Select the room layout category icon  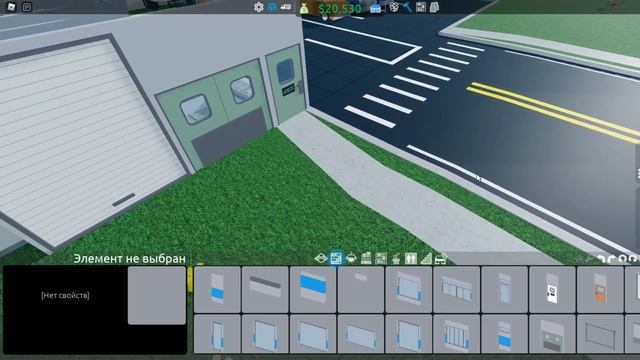(381, 258)
